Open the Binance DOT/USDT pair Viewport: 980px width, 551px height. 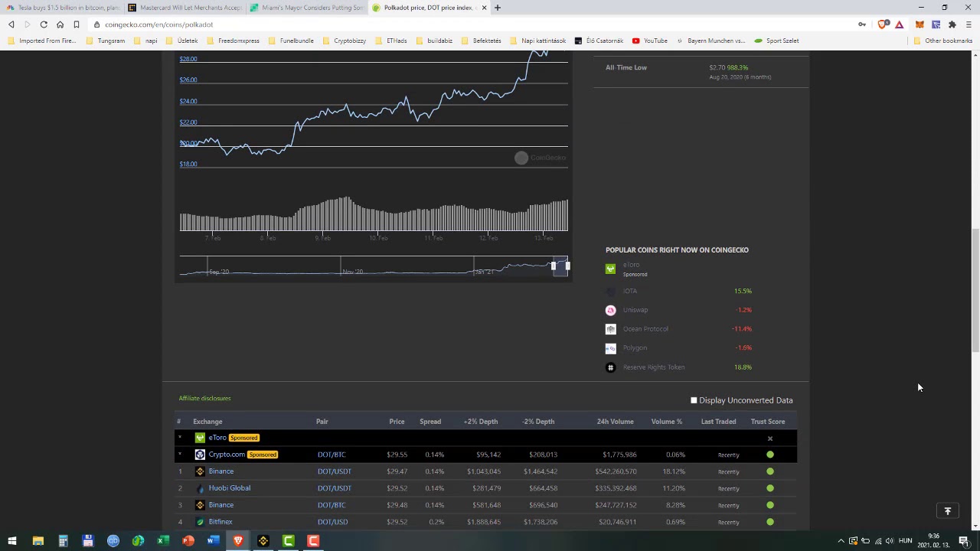[x=335, y=471]
